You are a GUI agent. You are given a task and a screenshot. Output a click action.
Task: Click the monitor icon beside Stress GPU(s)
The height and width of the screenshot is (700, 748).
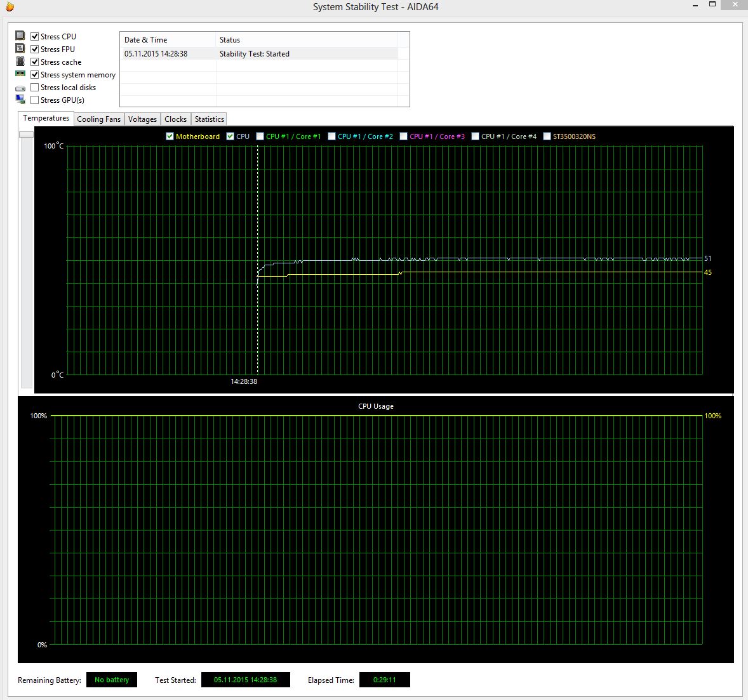click(20, 99)
